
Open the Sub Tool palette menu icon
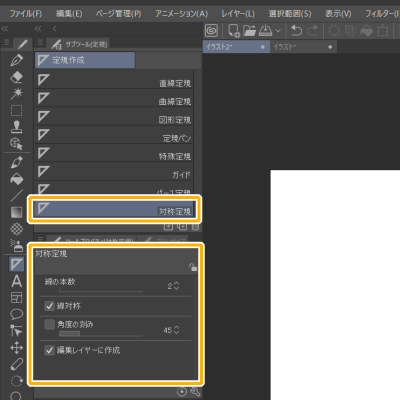click(40, 43)
